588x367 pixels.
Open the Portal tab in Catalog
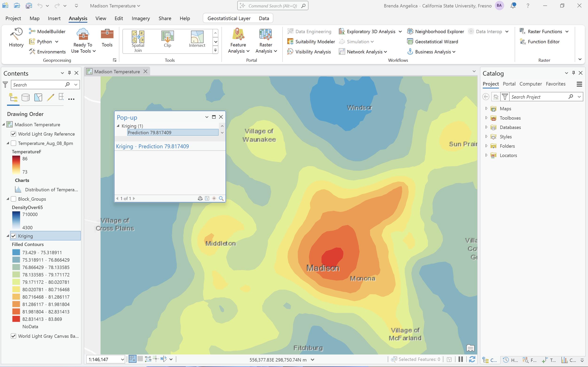(x=509, y=84)
